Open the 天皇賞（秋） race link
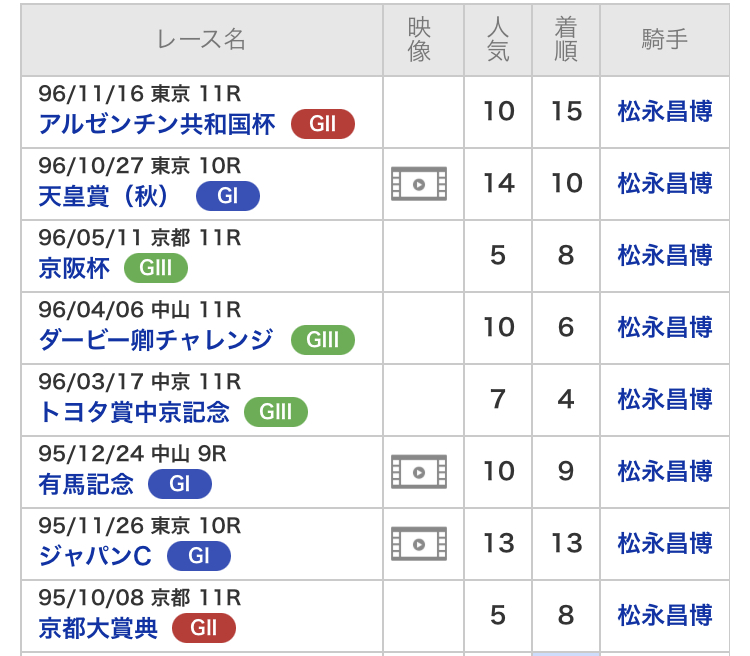The image size is (750, 656). (x=103, y=196)
